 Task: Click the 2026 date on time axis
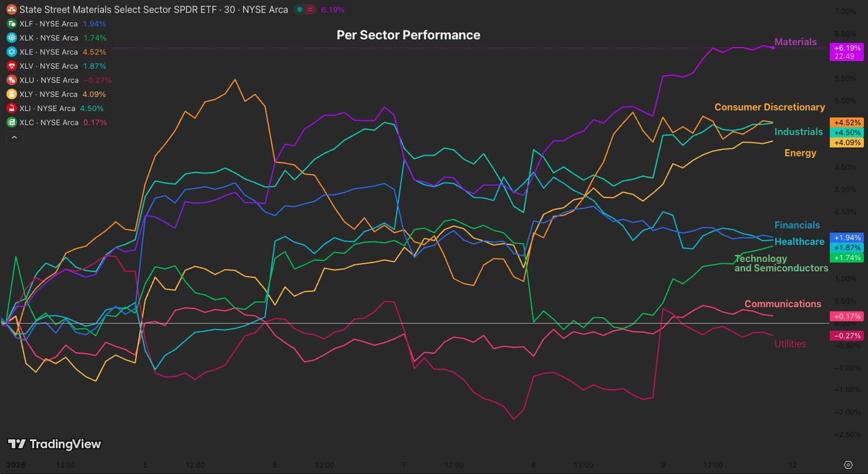[x=15, y=465]
